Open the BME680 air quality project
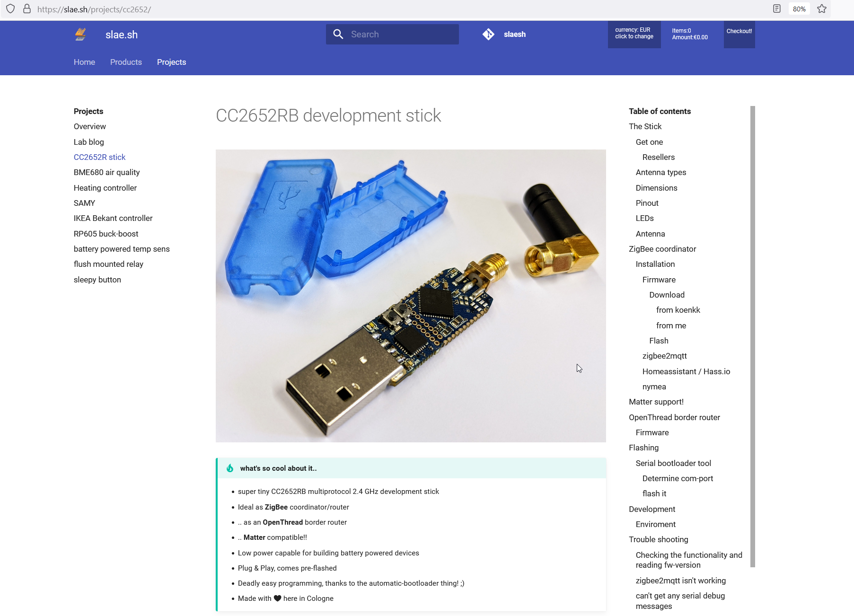This screenshot has height=616, width=854. click(106, 172)
